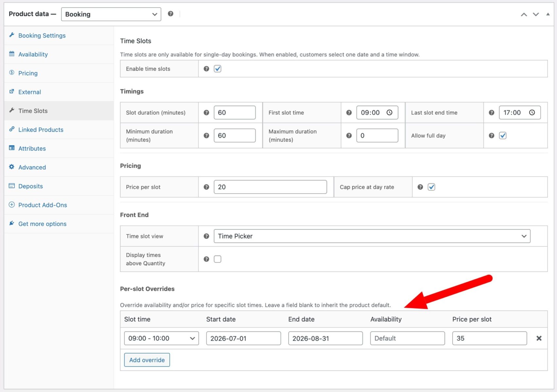
Task: Open the Deposits tab
Action: [x=30, y=186]
